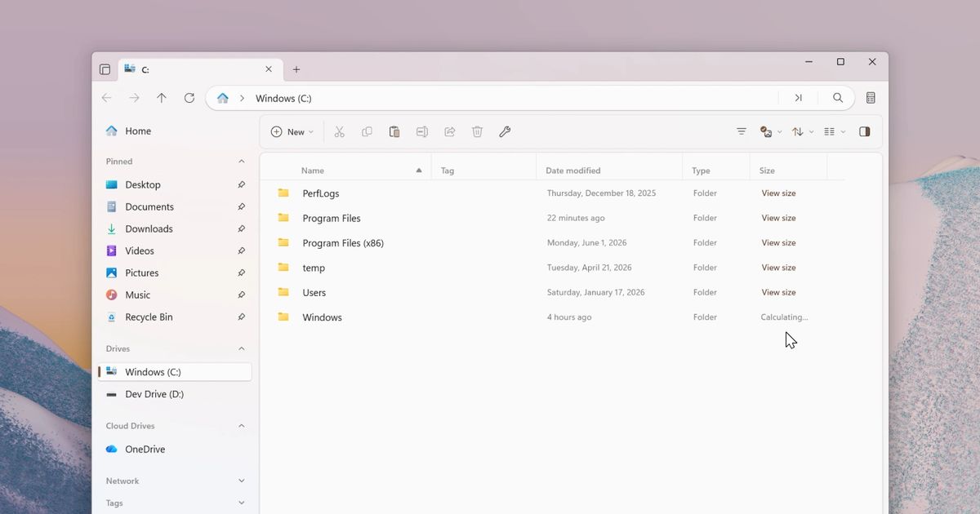Sort by the Size column header
Image resolution: width=980 pixels, height=514 pixels.
[789, 171]
